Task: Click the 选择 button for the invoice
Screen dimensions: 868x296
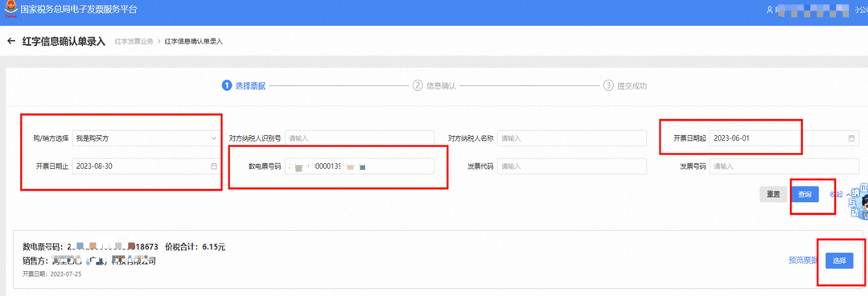Action: tap(839, 261)
